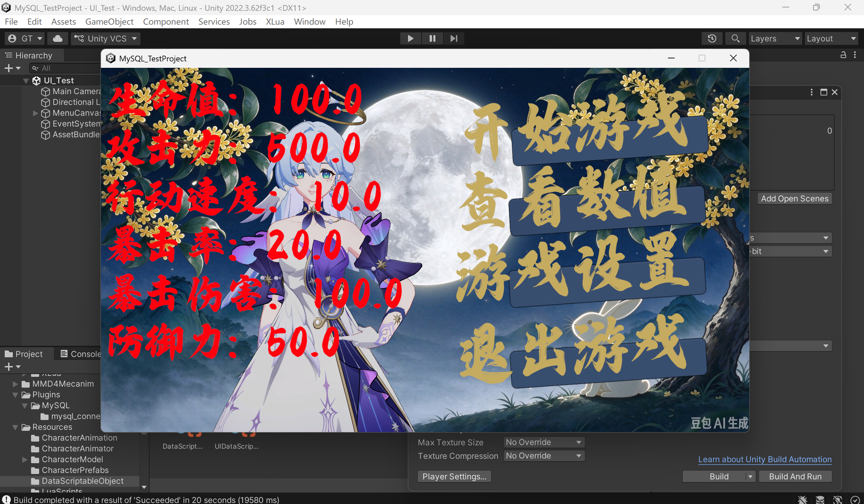Select Main Camera in the Hierarchy
The height and width of the screenshot is (504, 864).
pyautogui.click(x=72, y=91)
